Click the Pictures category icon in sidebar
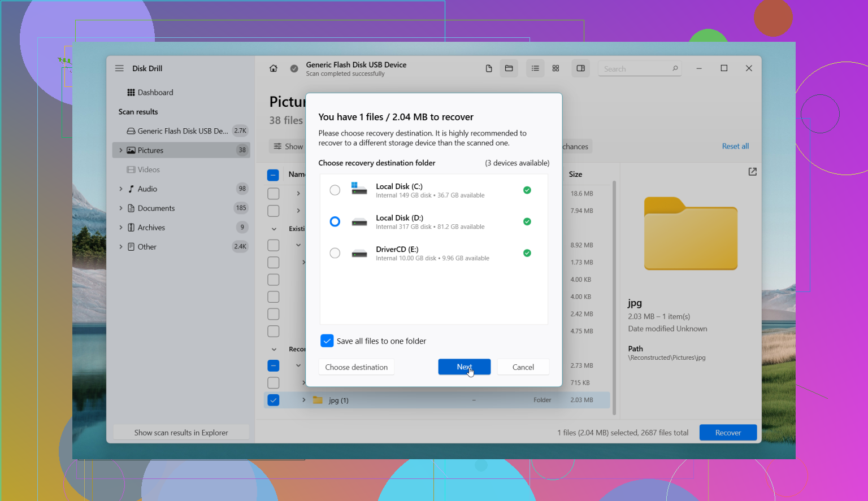Screen dimensions: 868x501 pyautogui.click(x=131, y=150)
